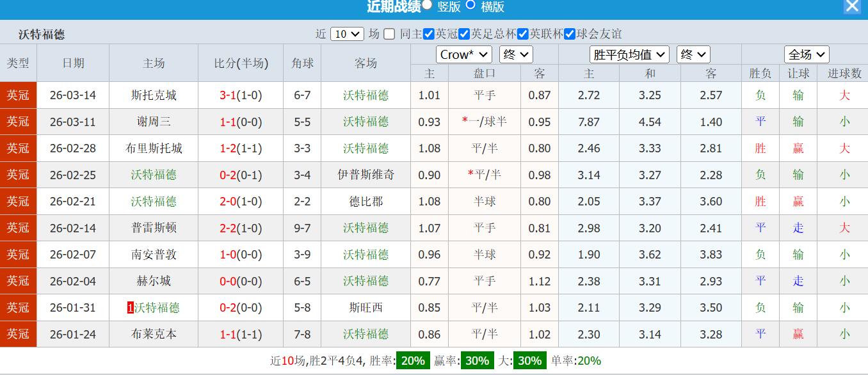This screenshot has height=375, width=868.
Task: Click the 英冠 label in the first row
Action: pyautogui.click(x=18, y=95)
